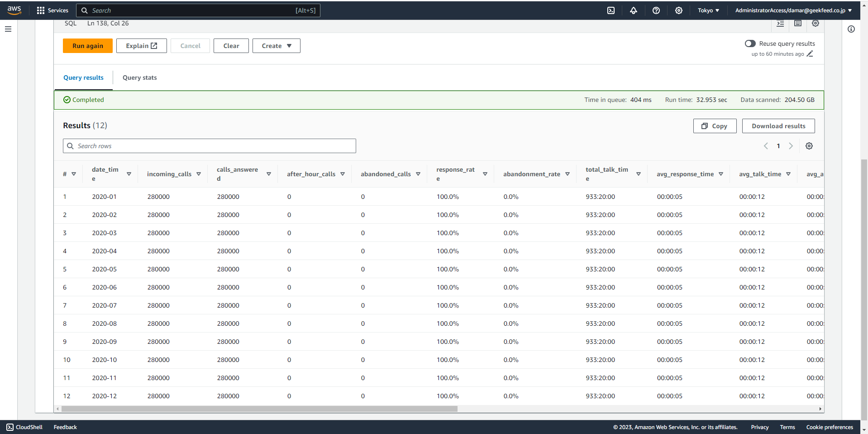Open the notifications bell
Viewport: 868px width, 434px height.
(633, 10)
